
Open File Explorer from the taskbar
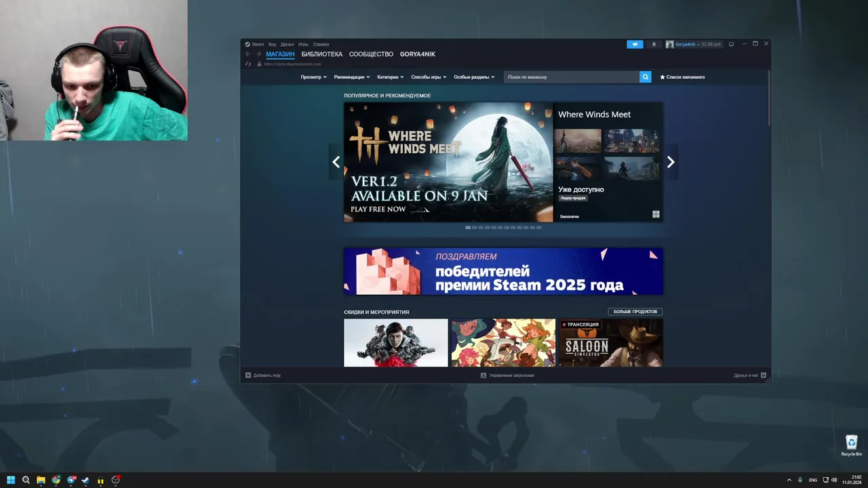(x=41, y=480)
